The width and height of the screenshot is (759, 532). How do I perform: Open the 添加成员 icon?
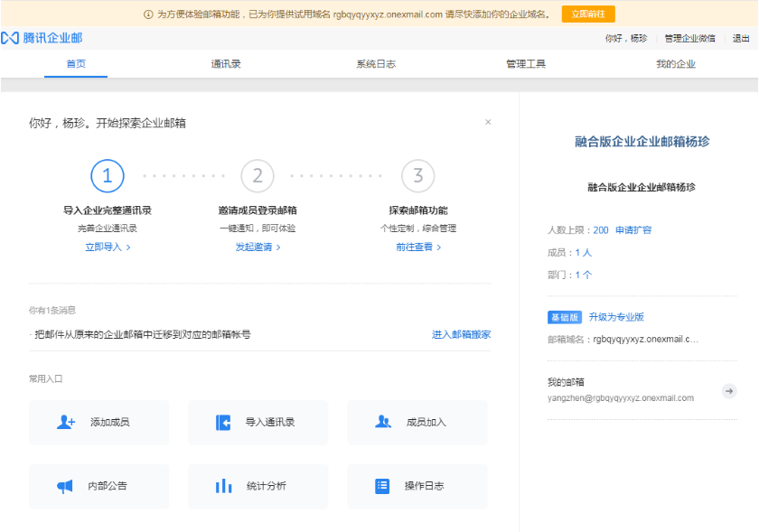click(68, 422)
